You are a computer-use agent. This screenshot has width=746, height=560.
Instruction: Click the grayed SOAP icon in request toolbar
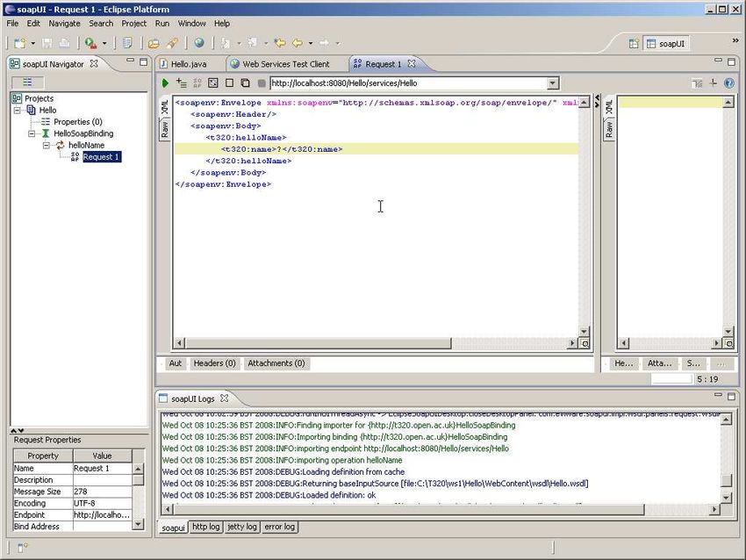click(197, 83)
